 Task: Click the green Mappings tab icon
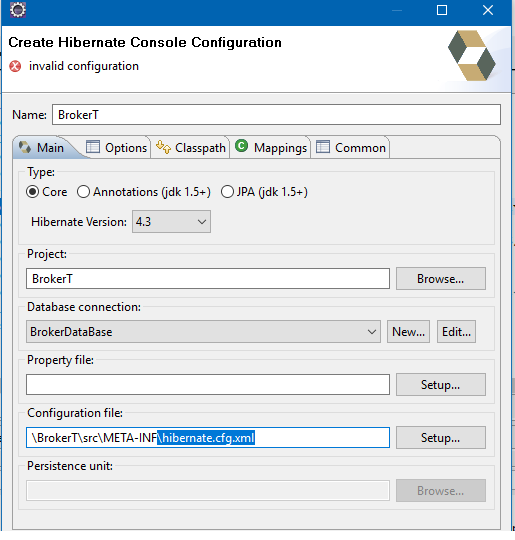click(x=241, y=146)
